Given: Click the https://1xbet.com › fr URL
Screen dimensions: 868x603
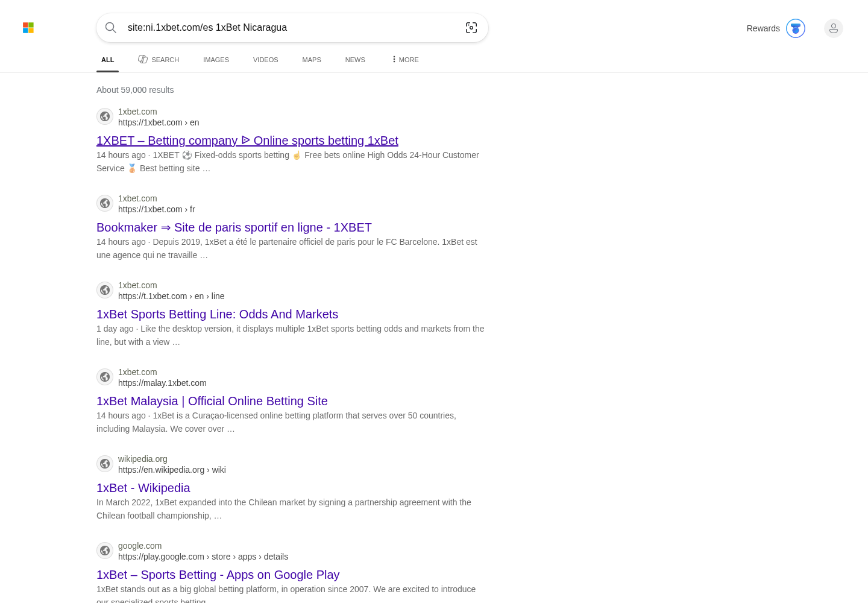Looking at the screenshot, I should (x=157, y=209).
